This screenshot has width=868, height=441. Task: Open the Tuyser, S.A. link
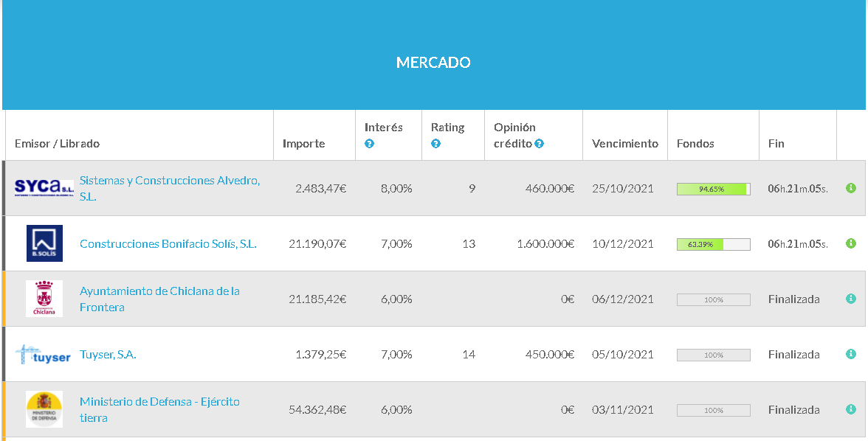pyautogui.click(x=108, y=355)
